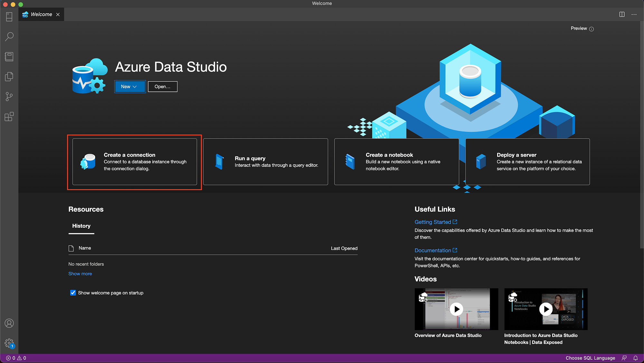Open the editor More Actions ellipsis
Image resolution: width=644 pixels, height=363 pixels.
pyautogui.click(x=634, y=14)
